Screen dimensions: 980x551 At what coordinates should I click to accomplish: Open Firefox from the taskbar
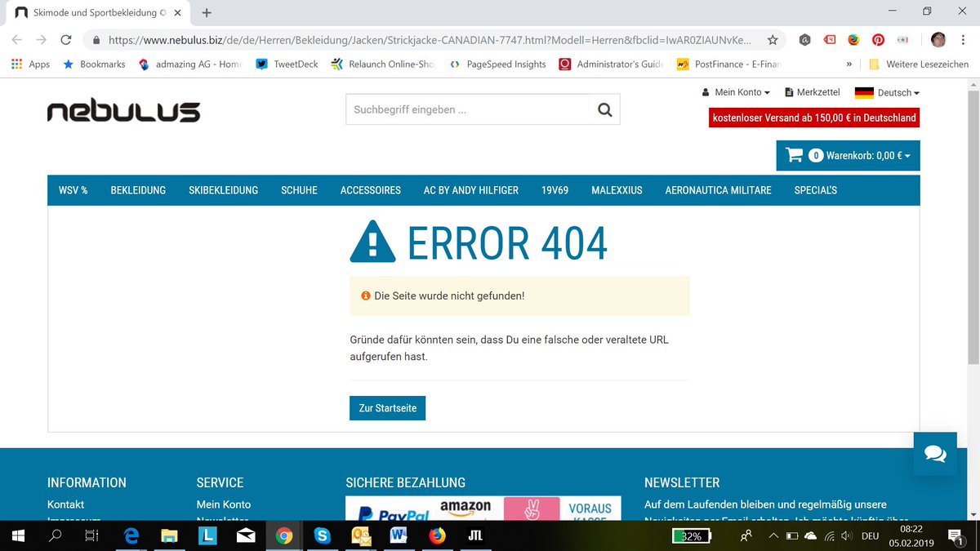pos(437,535)
